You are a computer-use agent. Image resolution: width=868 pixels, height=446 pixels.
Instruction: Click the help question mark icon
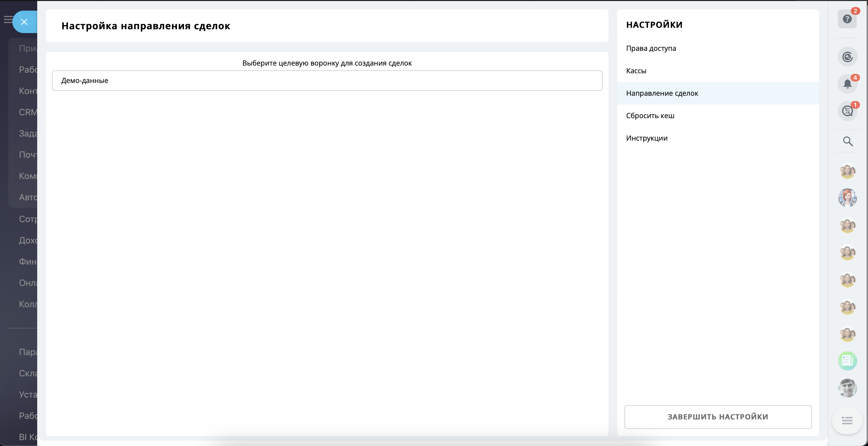(847, 19)
